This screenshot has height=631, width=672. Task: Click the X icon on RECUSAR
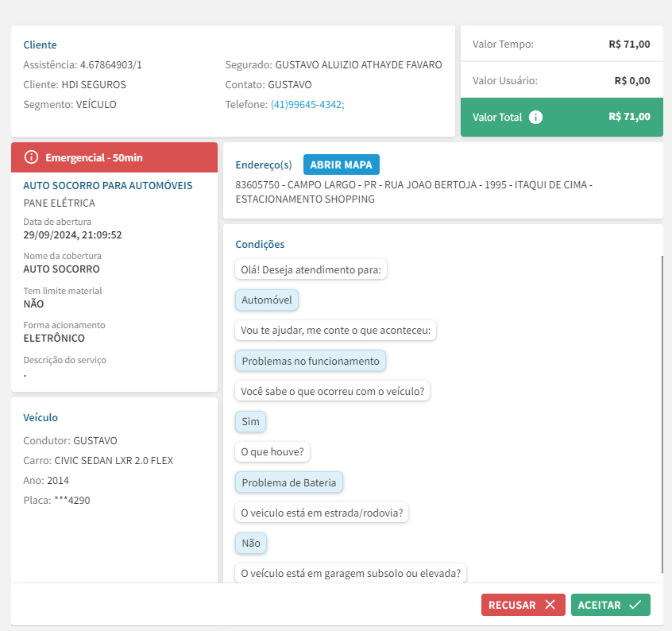(x=550, y=605)
